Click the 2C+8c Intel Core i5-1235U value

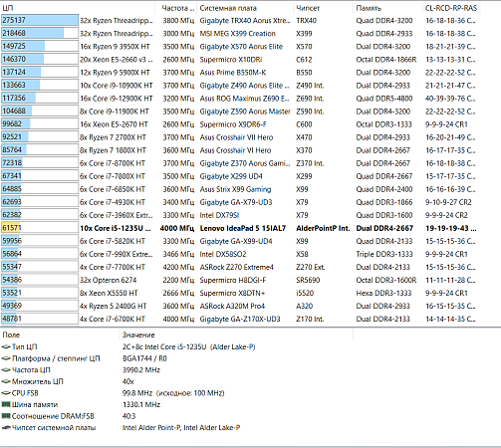click(188, 346)
